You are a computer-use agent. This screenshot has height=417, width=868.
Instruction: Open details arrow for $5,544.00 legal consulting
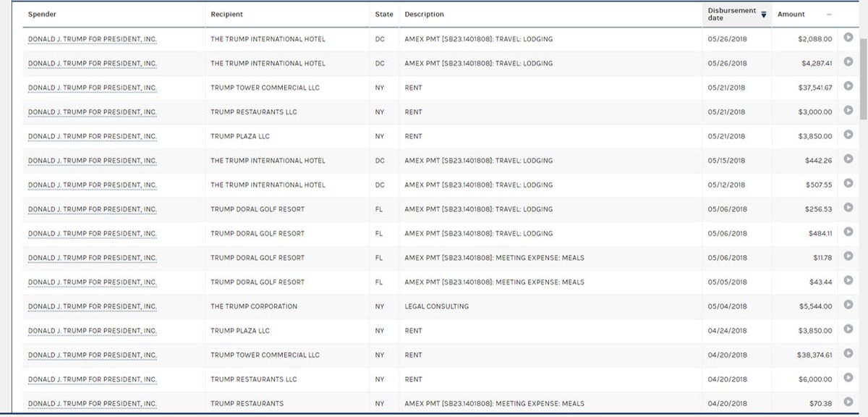coord(848,306)
